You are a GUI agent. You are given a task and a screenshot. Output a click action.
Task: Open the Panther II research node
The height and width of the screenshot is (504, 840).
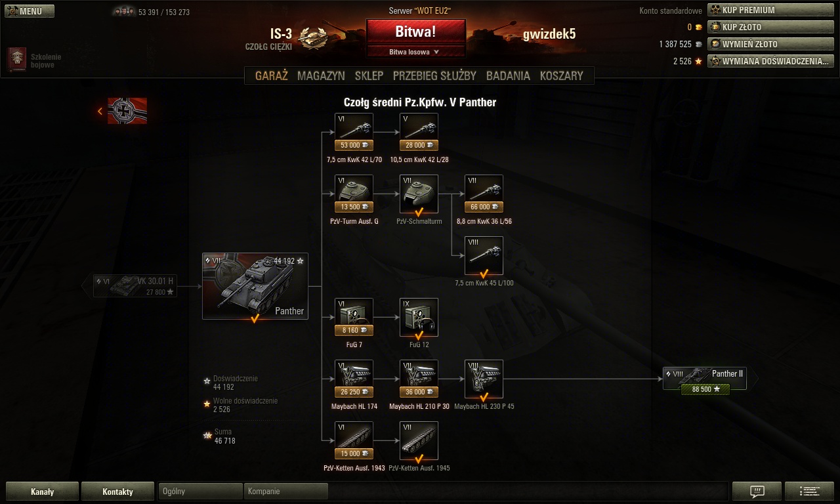point(705,379)
